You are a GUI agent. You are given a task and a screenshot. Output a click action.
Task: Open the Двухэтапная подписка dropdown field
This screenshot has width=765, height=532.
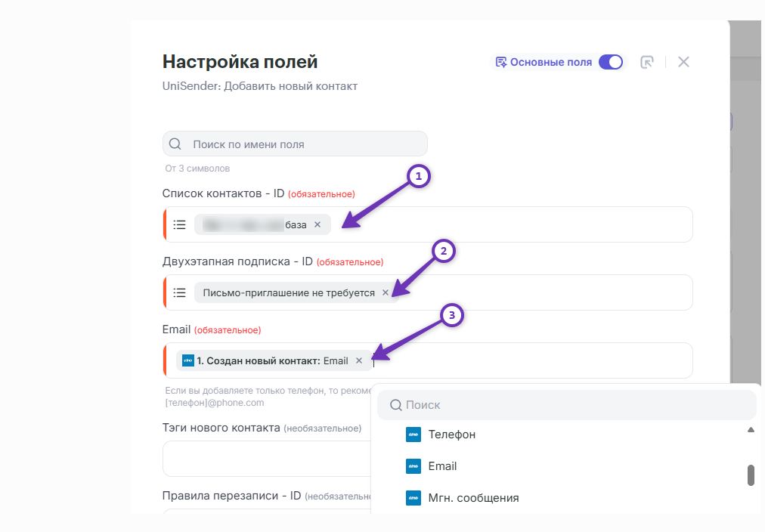428,292
